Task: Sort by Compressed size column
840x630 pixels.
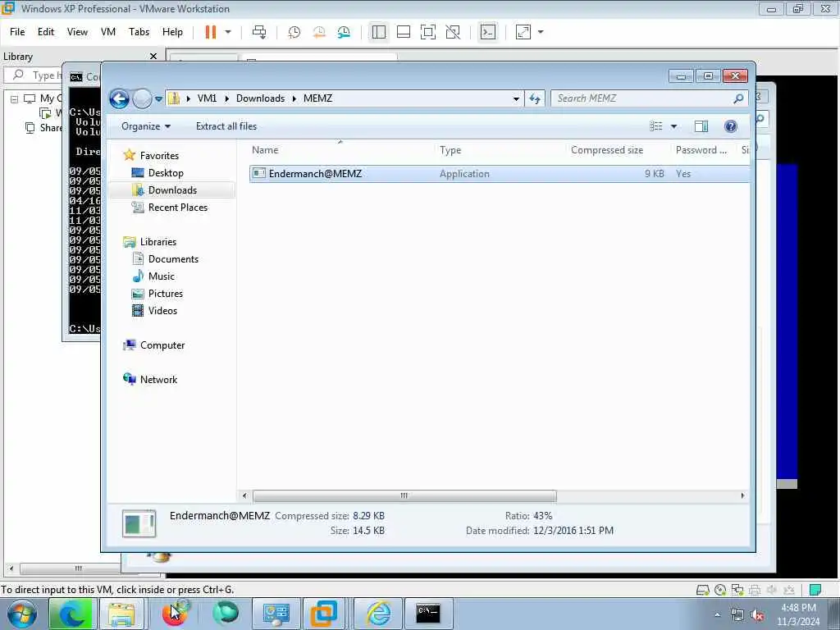Action: click(x=607, y=150)
